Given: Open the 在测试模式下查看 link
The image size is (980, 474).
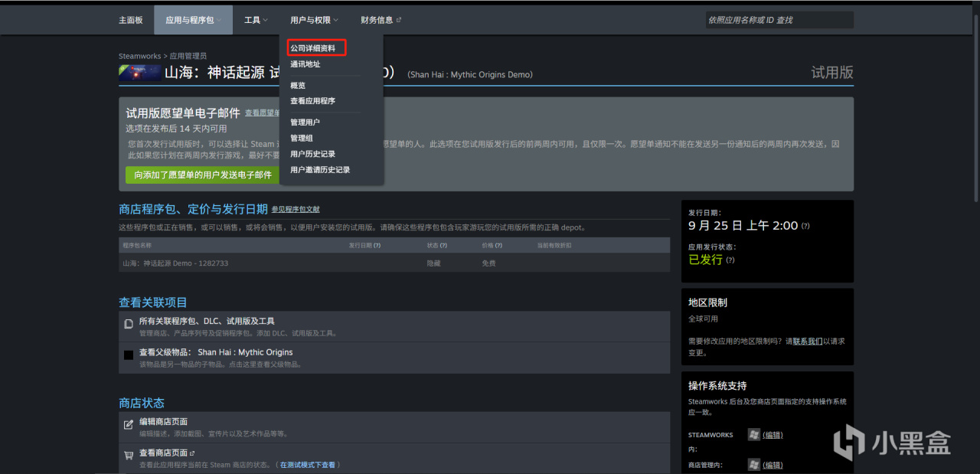Looking at the screenshot, I should point(307,465).
